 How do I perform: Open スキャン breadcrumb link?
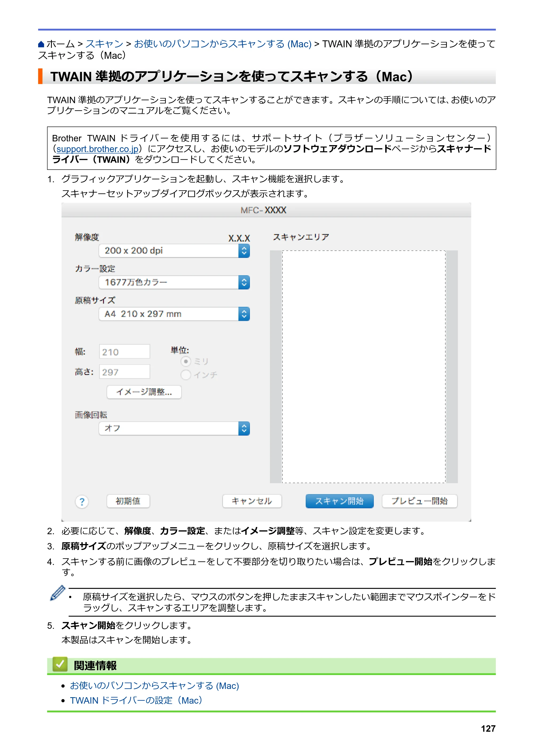104,44
